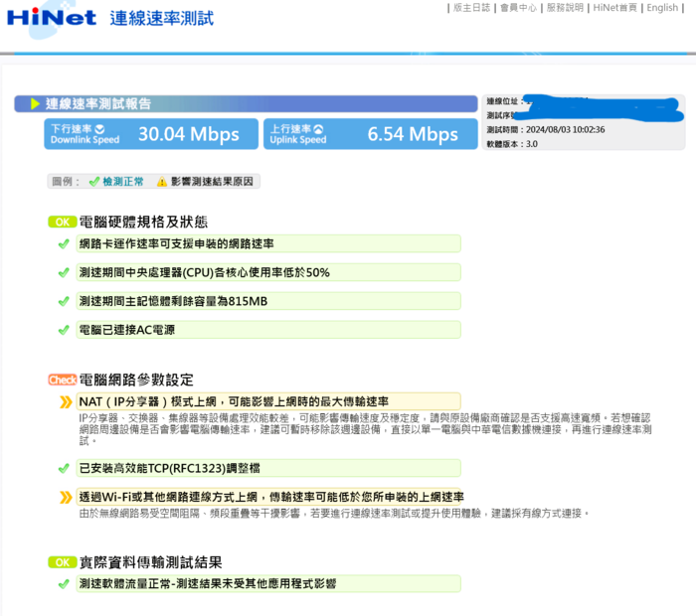
Task: Click the 6.54 Mbps uplink value
Action: point(413,134)
